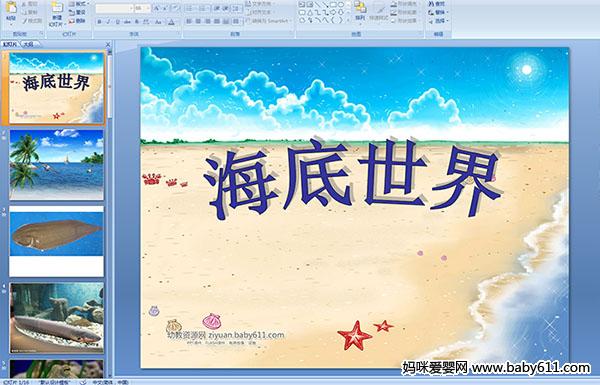Select the flatfish slide thumbnail

[x=57, y=241]
